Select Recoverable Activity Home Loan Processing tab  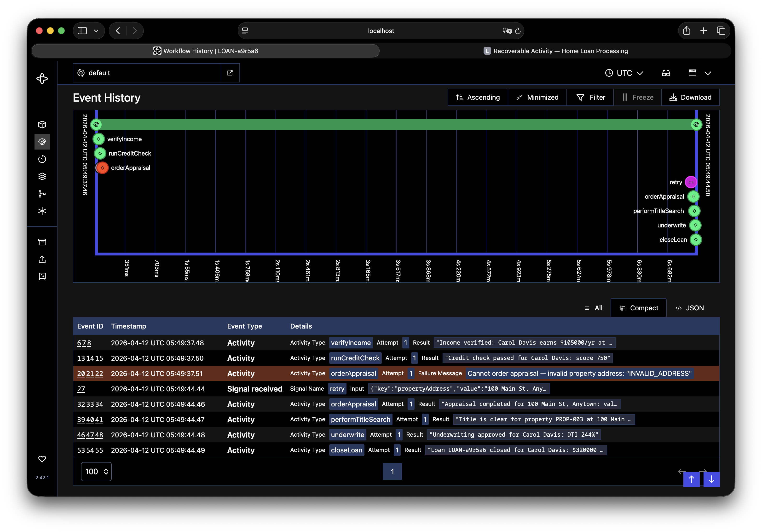click(x=556, y=51)
